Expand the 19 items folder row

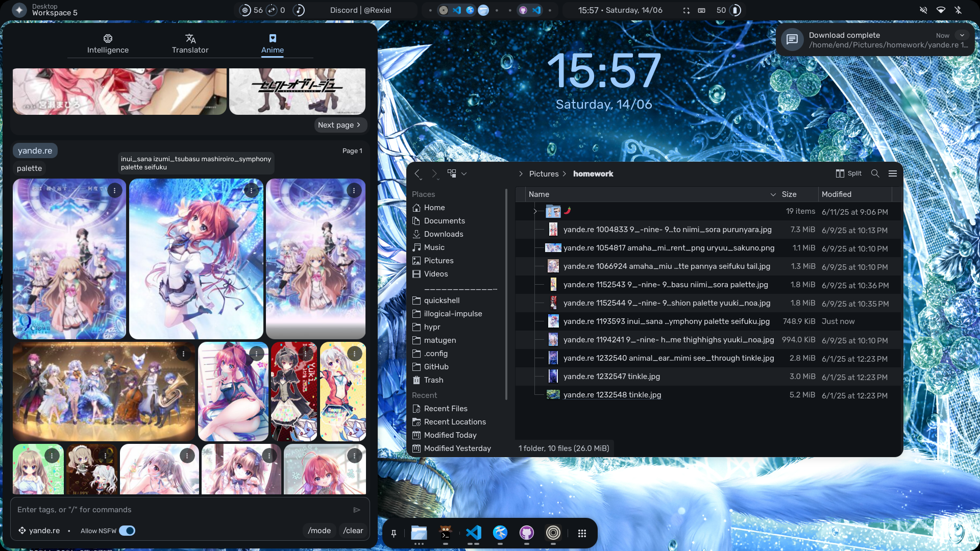pyautogui.click(x=535, y=211)
